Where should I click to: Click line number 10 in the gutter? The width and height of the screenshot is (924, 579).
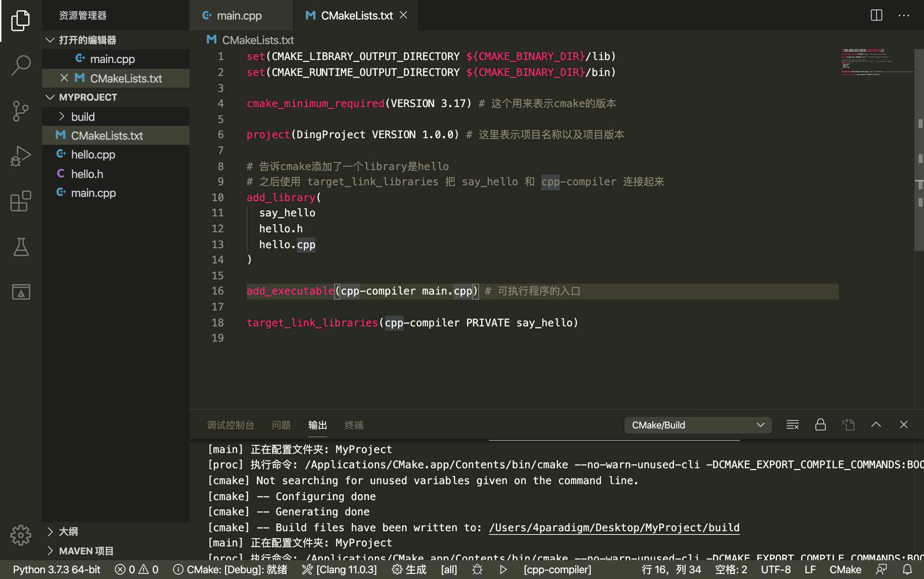pos(217,197)
